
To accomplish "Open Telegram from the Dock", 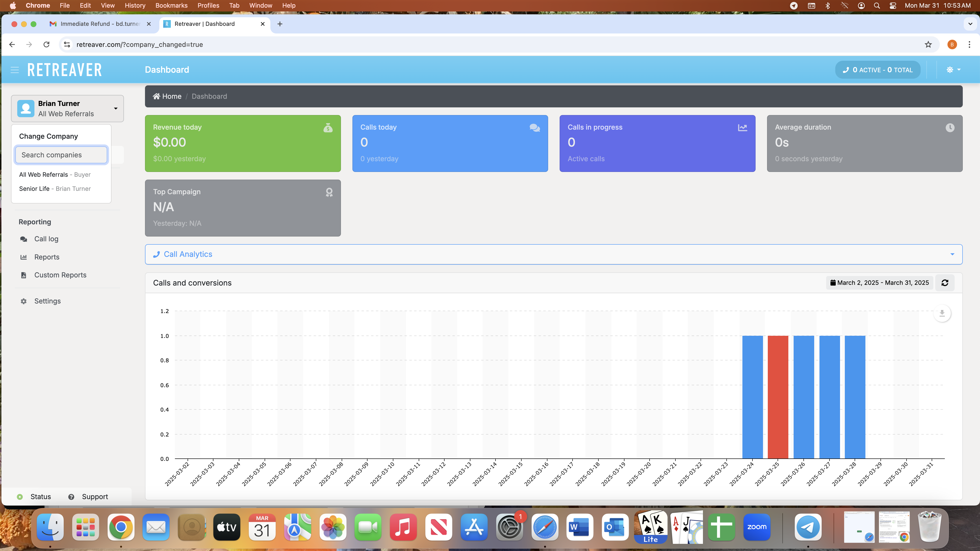I will (x=808, y=527).
